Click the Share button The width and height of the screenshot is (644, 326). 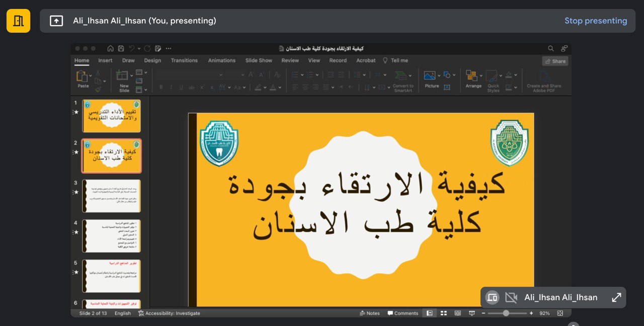click(x=555, y=61)
